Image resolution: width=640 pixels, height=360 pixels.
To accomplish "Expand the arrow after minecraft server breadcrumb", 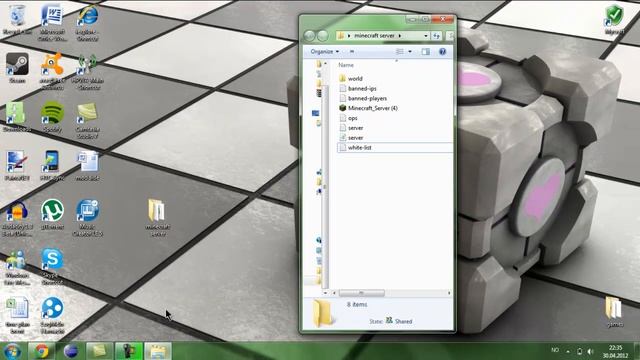I will point(400,36).
